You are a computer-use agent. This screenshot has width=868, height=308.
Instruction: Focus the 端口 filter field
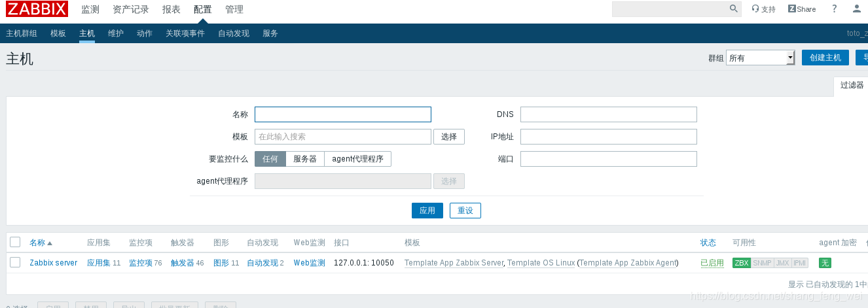(x=609, y=159)
